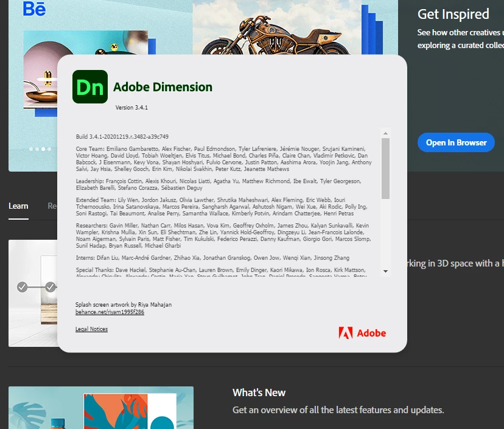Image resolution: width=504 pixels, height=429 pixels.
Task: Open the behance.net/riyam1995f286 link
Action: [110, 312]
